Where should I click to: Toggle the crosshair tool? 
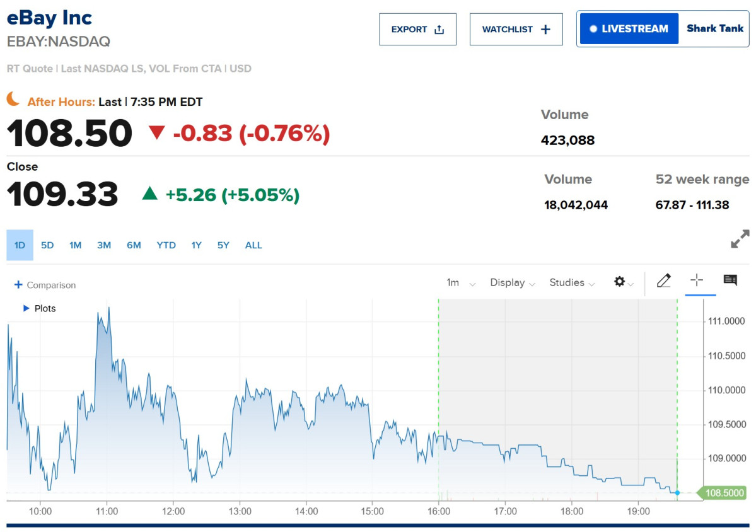(x=697, y=280)
